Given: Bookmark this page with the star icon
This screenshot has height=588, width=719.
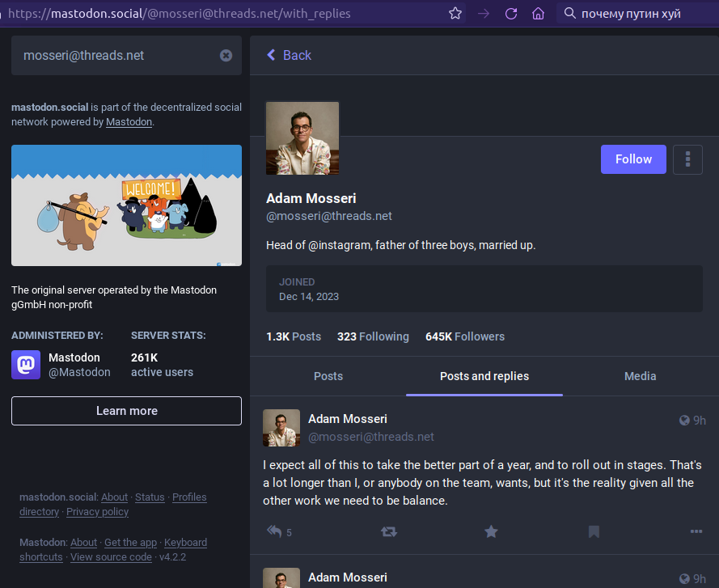Looking at the screenshot, I should (x=455, y=13).
